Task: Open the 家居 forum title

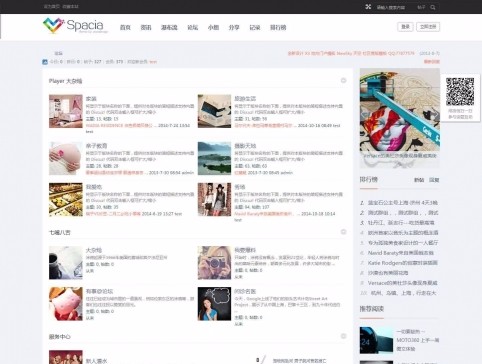Action: pyautogui.click(x=91, y=98)
